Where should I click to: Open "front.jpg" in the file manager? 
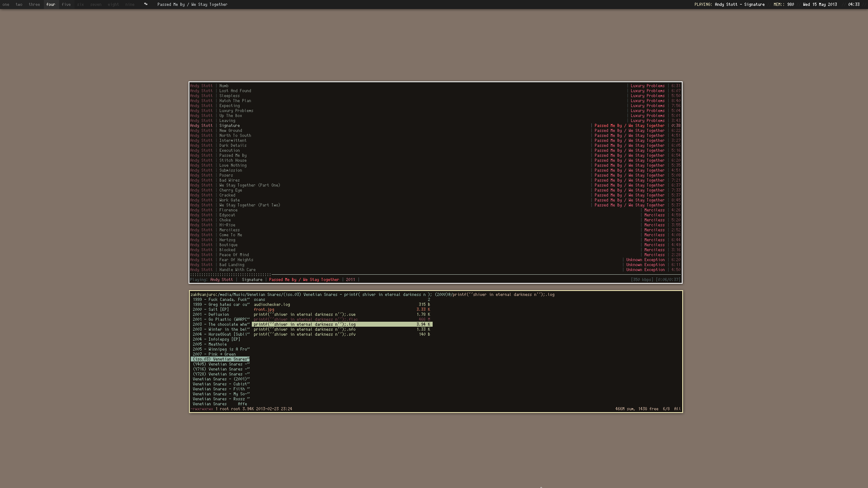[x=264, y=309]
